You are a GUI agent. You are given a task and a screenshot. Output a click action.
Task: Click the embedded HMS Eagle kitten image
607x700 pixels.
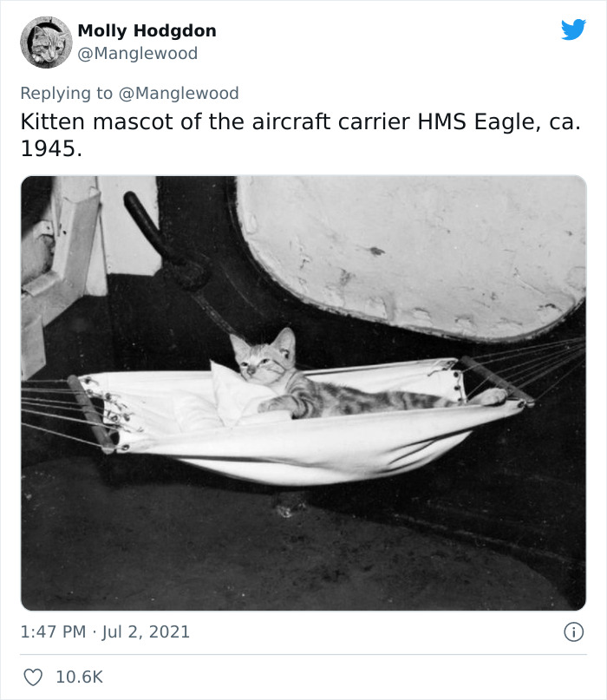tap(303, 395)
